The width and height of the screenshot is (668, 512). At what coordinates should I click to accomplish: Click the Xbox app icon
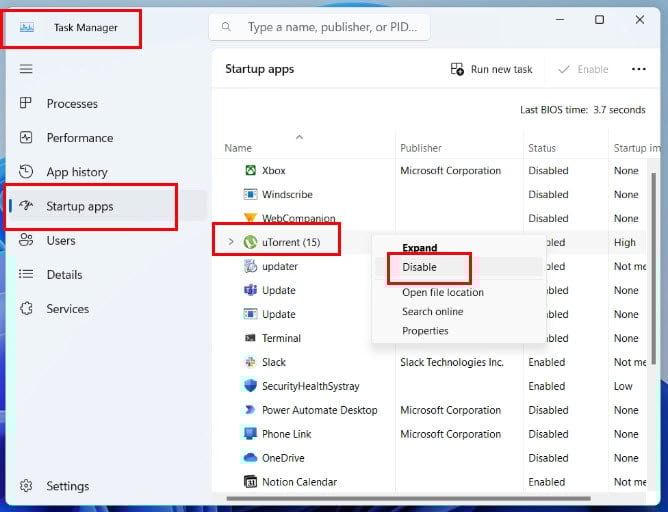point(250,170)
